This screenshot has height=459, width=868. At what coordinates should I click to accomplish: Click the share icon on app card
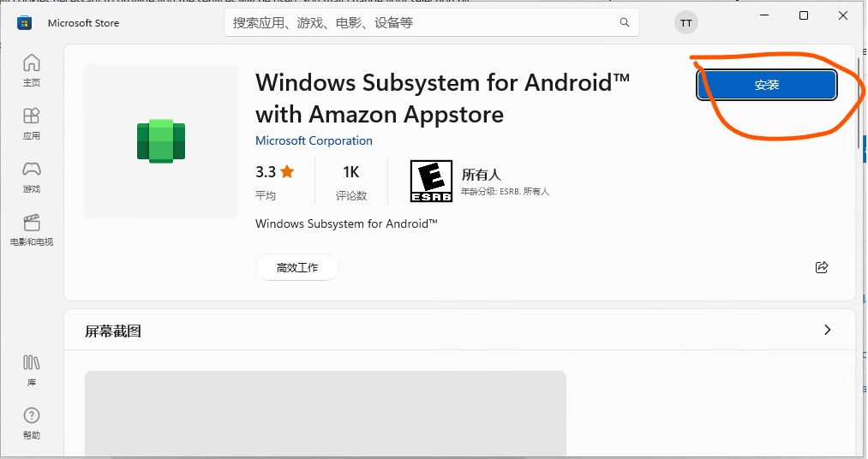coord(822,267)
